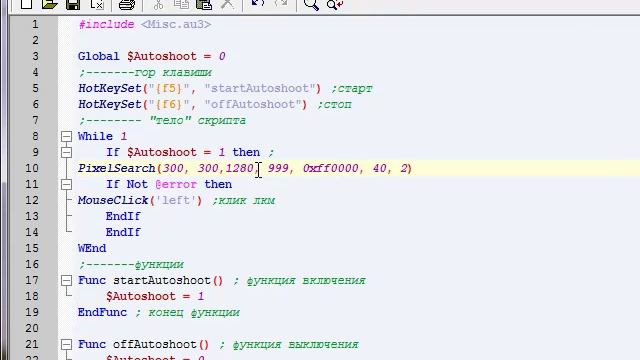This screenshot has width=640, height=360.
Task: Click the EndIf keyword on line 13
Action: click(x=123, y=216)
